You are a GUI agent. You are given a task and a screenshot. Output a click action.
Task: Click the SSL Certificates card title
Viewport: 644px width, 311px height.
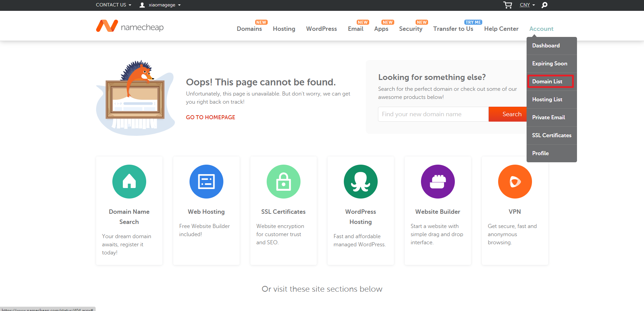(x=284, y=212)
